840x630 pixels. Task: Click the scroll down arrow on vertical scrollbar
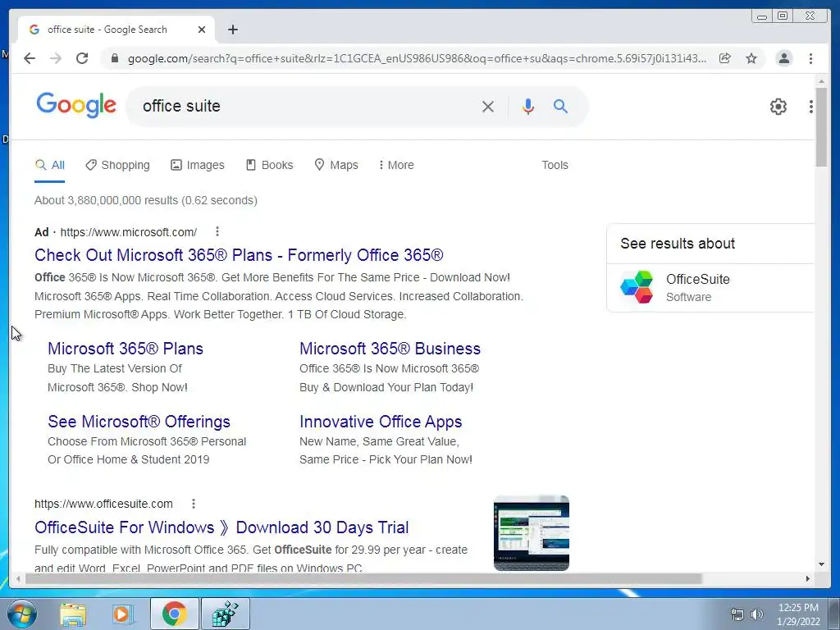(x=821, y=564)
